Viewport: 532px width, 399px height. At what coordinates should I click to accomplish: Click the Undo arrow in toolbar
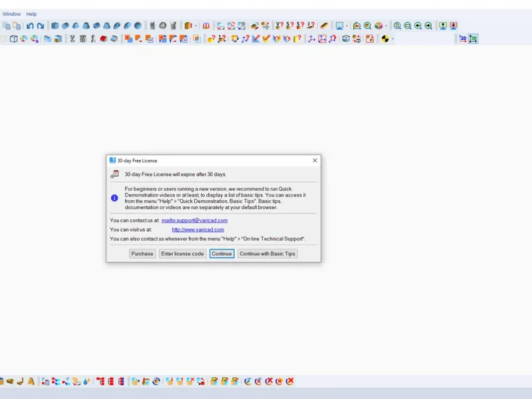tap(30, 26)
